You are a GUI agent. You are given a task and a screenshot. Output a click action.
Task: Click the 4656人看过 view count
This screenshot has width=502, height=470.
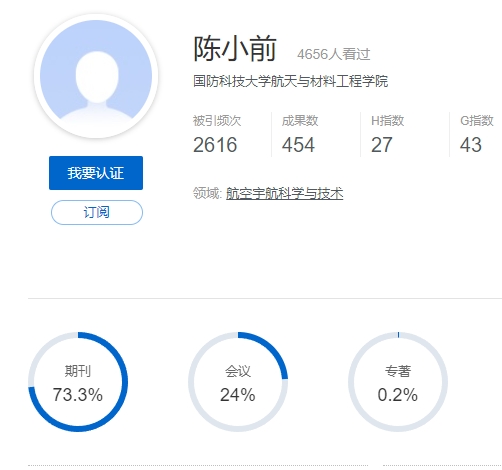tap(333, 54)
